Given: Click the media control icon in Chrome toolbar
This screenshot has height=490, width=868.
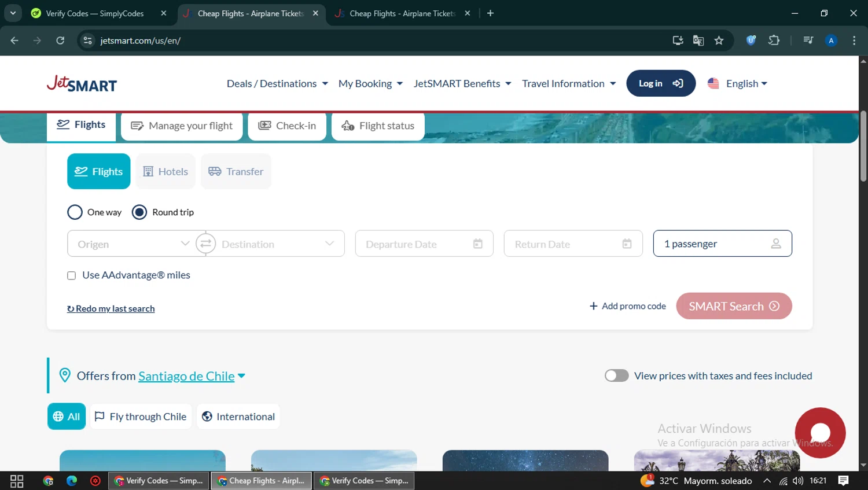Looking at the screenshot, I should point(808,40).
